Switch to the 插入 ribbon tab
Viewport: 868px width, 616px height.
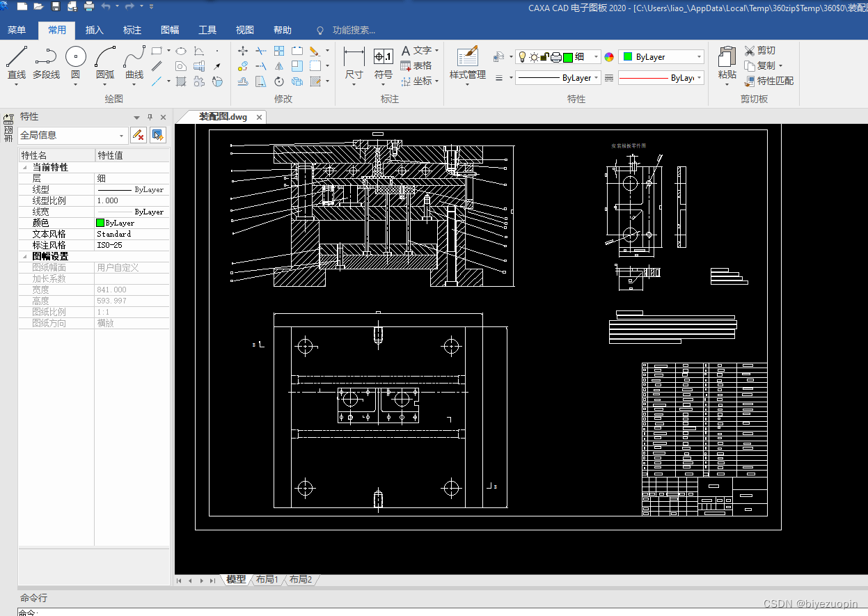pos(95,30)
